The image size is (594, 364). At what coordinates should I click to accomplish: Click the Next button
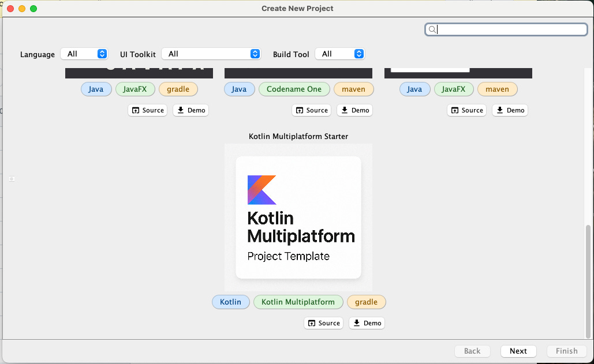click(x=518, y=351)
